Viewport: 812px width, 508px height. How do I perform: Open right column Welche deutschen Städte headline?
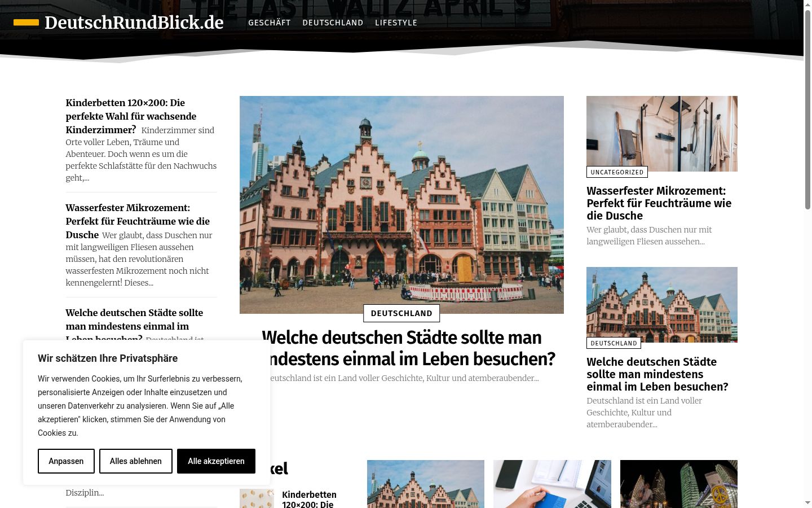[657, 374]
